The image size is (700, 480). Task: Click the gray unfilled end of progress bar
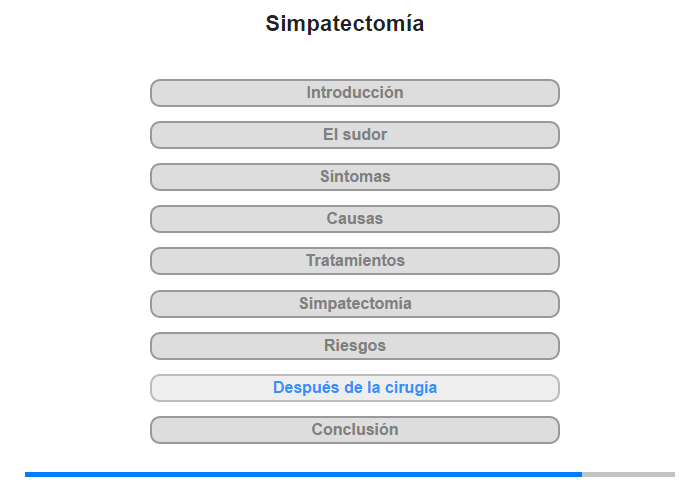[629, 474]
